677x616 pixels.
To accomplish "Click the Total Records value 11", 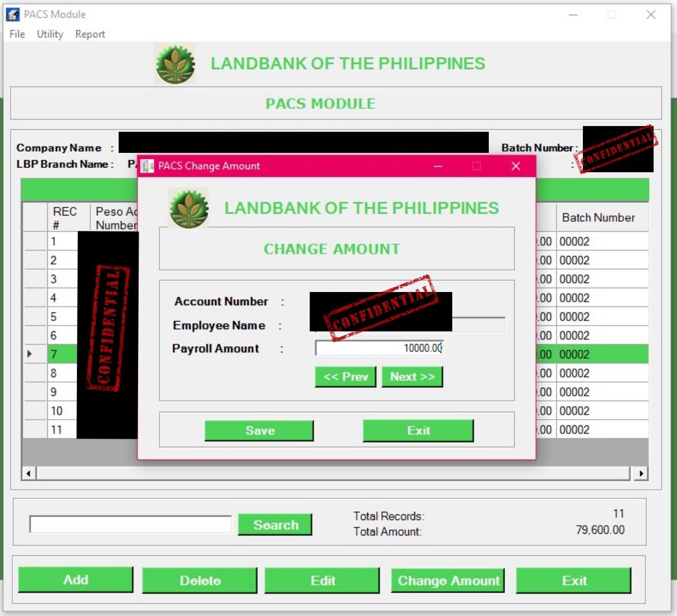I will tap(618, 513).
